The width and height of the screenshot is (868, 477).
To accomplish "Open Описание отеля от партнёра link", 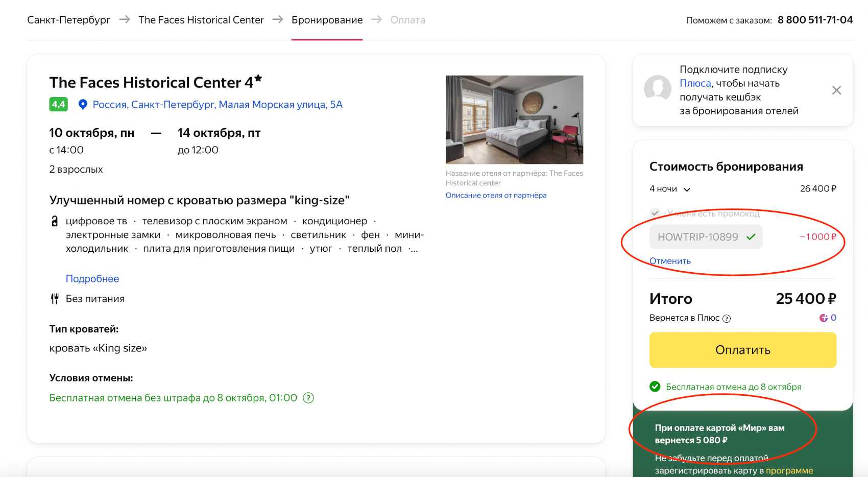I will click(496, 195).
